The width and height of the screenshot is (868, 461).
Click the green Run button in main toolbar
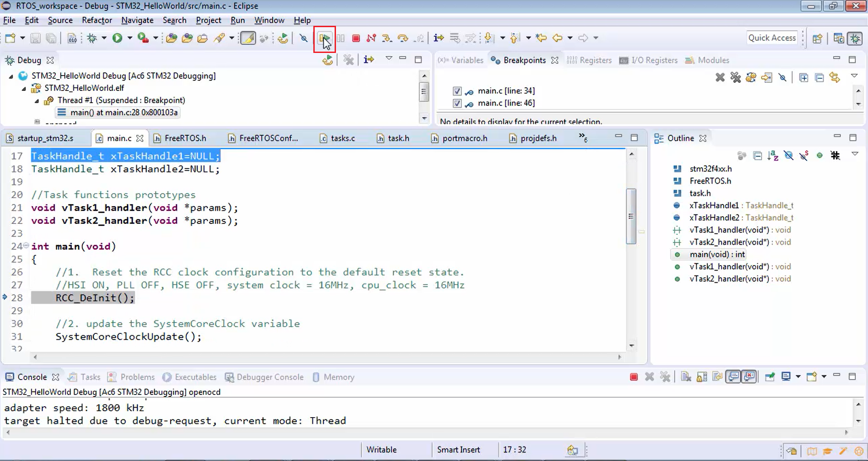point(117,38)
